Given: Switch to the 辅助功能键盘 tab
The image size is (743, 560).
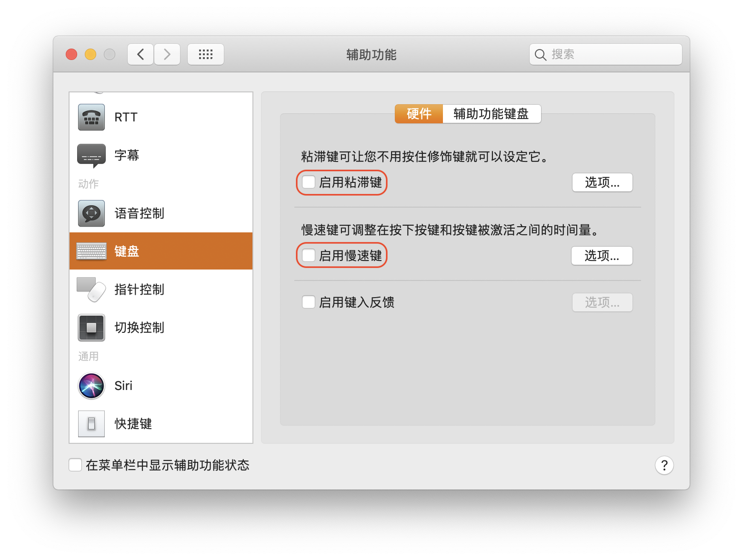Looking at the screenshot, I should (x=491, y=114).
